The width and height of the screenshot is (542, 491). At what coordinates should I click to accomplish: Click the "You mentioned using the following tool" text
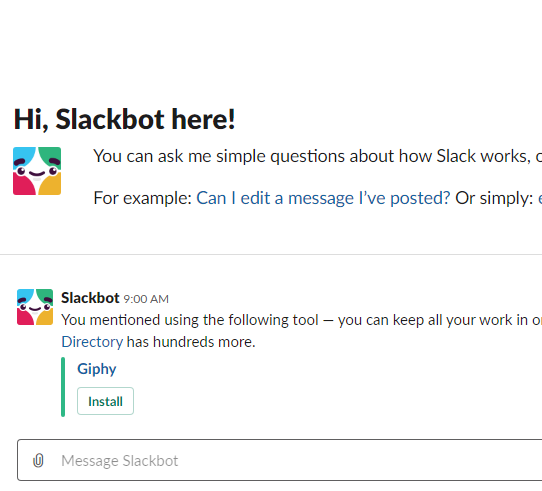pyautogui.click(x=190, y=320)
